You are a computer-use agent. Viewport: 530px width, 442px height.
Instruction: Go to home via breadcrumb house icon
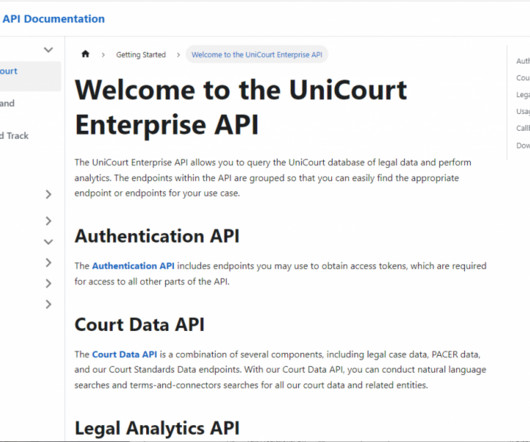click(86, 54)
